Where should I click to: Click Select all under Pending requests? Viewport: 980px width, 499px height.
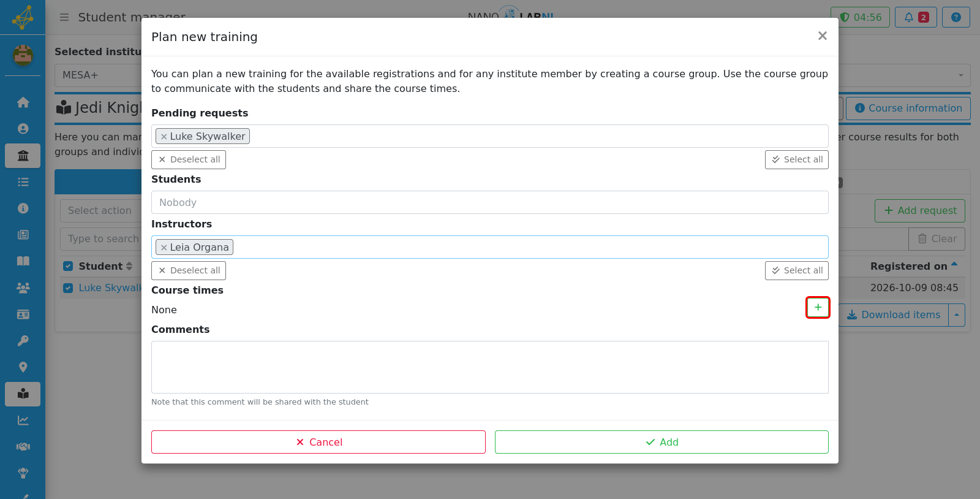pos(797,159)
